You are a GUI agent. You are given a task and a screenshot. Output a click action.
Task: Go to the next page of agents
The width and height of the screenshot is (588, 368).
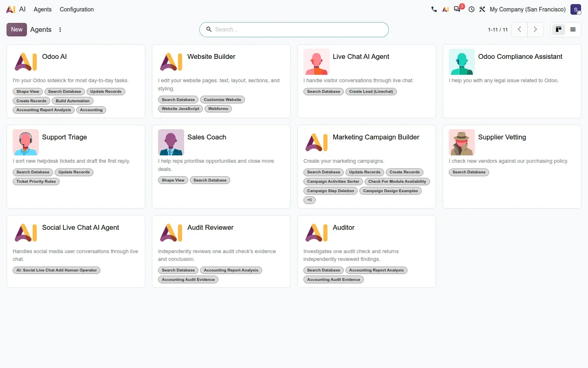(x=535, y=29)
